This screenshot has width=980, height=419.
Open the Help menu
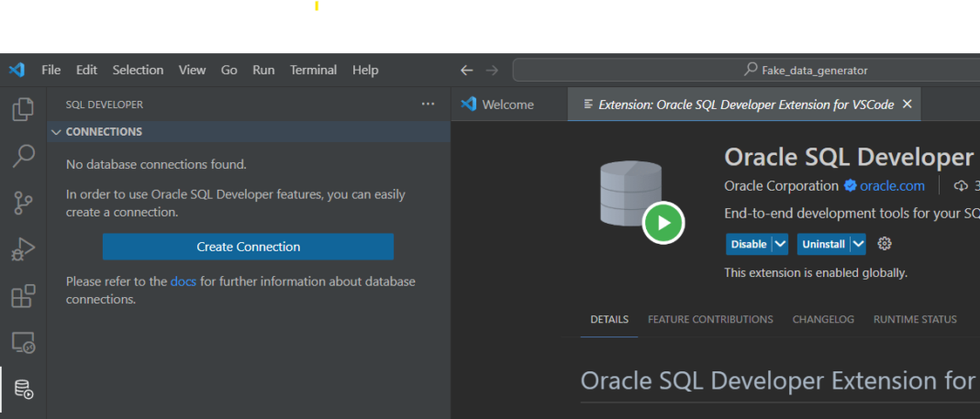365,70
